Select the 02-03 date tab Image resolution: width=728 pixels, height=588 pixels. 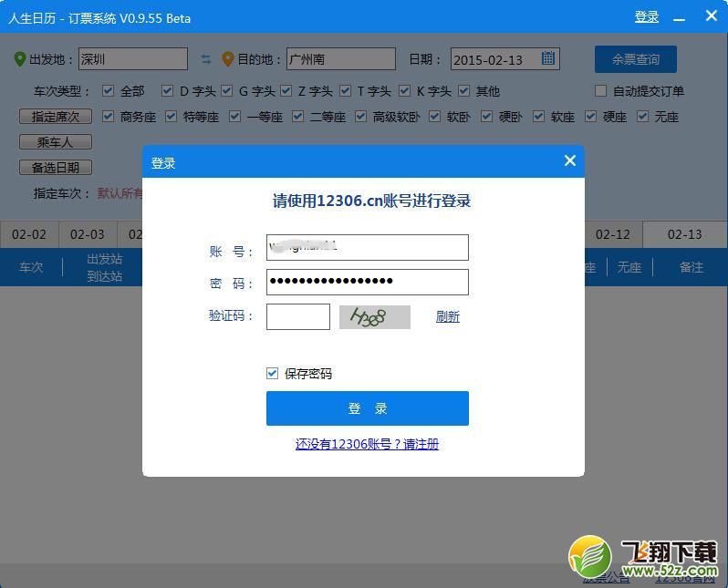pyautogui.click(x=88, y=234)
